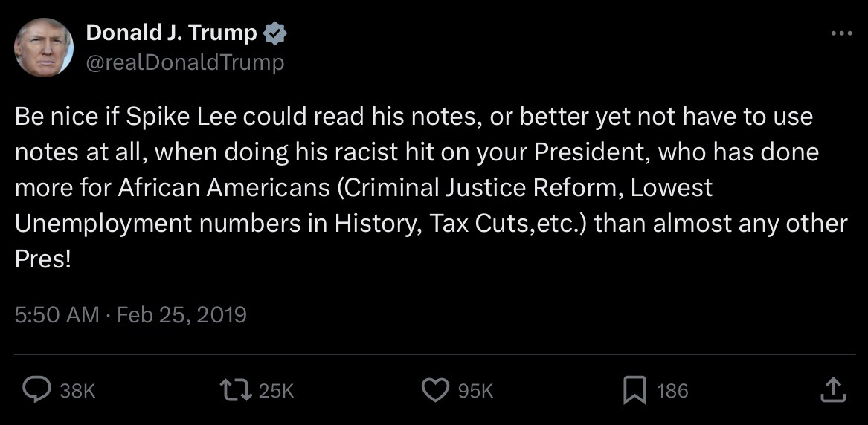Viewport: 868px width, 425px height.
Task: Open the three-dot more options menu
Action: pos(841,33)
